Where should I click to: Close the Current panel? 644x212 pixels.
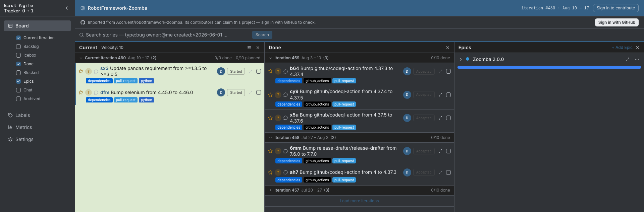(258, 48)
